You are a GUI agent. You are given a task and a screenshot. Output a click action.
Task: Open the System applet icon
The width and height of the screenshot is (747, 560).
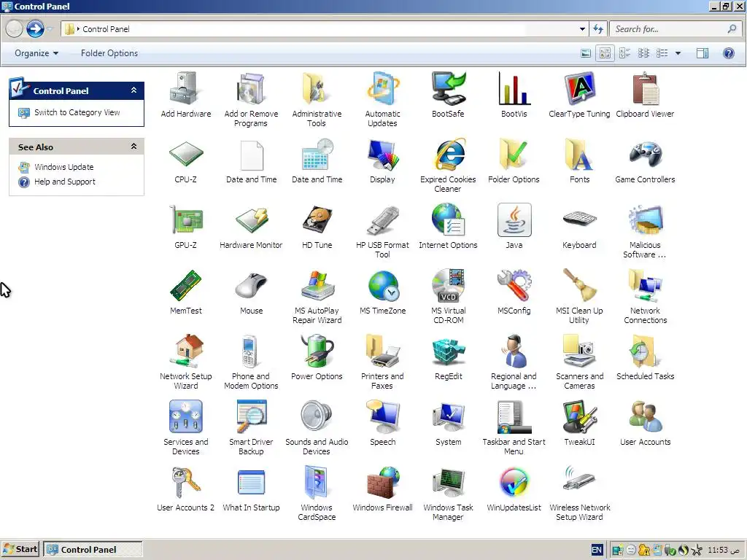448,424
